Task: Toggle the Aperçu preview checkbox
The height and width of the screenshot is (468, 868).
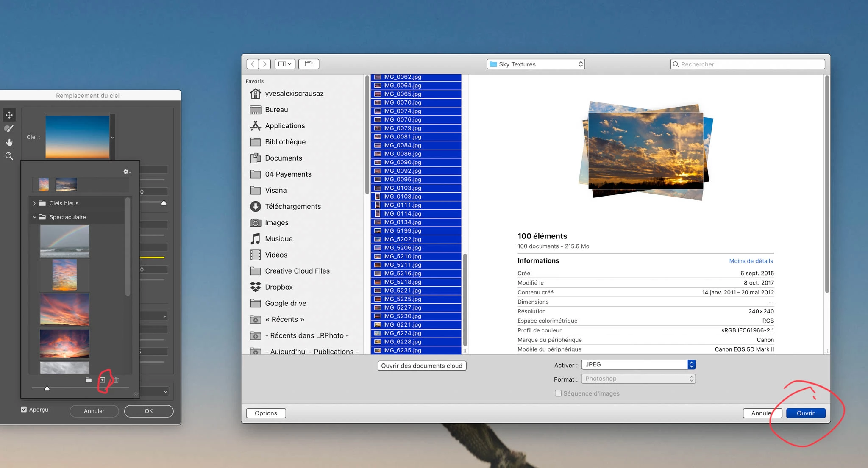Action: (x=24, y=410)
